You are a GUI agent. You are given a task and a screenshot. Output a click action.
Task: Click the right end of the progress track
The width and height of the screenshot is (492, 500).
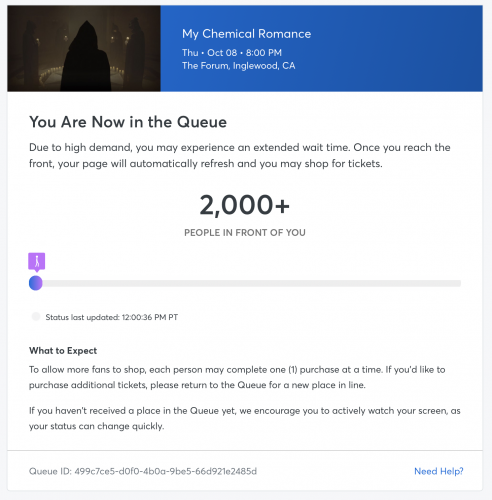[458, 284]
